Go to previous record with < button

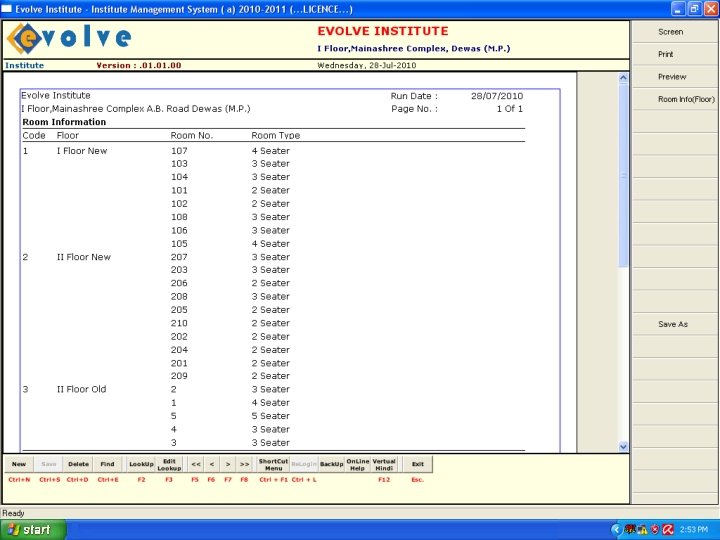211,465
